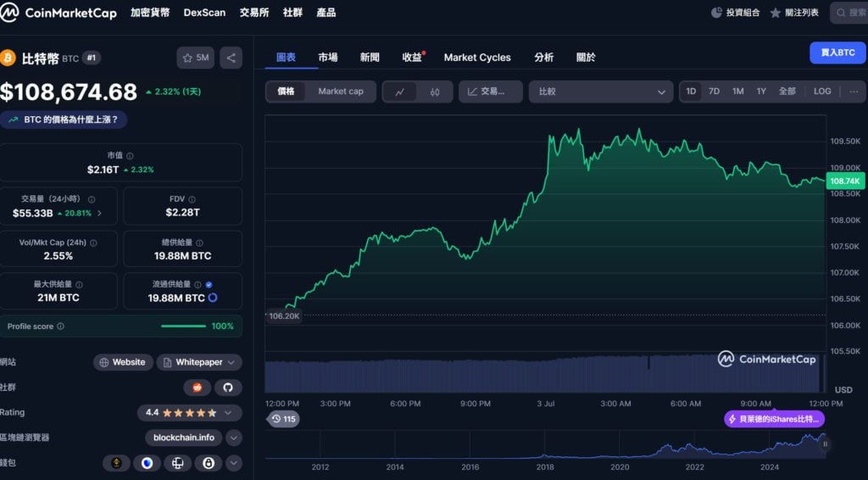Click the 買入BTC buy button

click(x=837, y=53)
